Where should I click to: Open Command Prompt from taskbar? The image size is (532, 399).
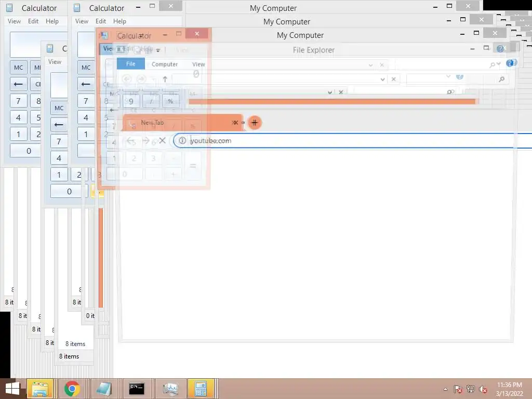pos(137,389)
